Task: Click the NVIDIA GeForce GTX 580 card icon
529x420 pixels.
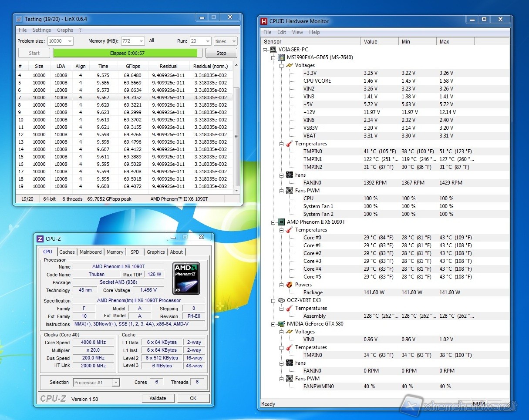Action: (x=281, y=324)
